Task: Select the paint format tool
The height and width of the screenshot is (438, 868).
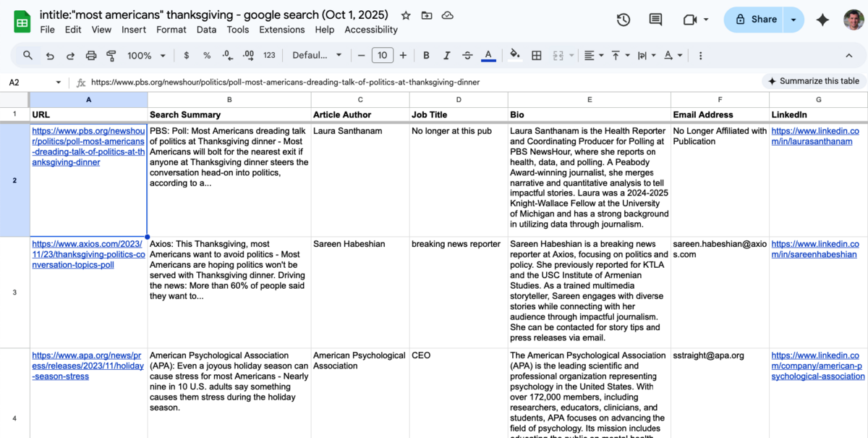Action: [111, 55]
